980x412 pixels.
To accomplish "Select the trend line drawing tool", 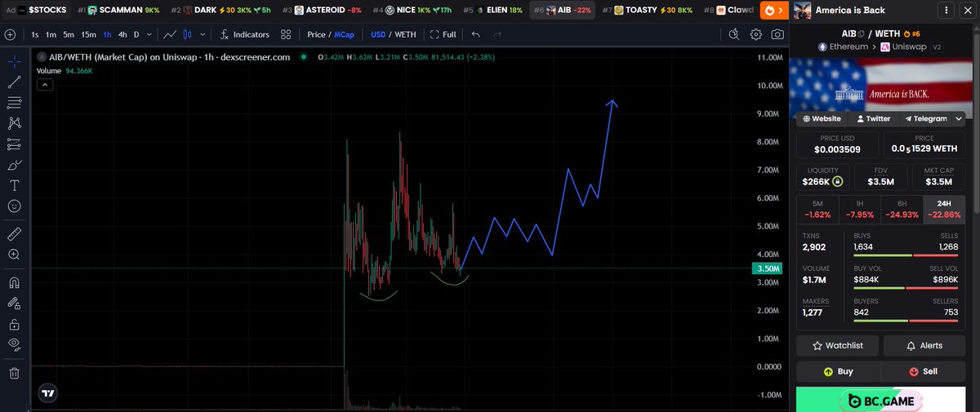I will point(14,82).
